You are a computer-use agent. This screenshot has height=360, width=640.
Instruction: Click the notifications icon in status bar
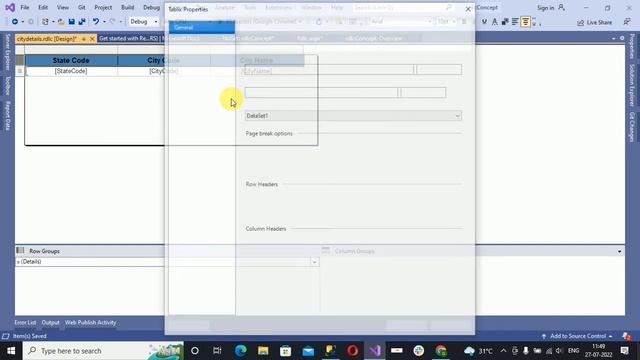[x=627, y=336]
